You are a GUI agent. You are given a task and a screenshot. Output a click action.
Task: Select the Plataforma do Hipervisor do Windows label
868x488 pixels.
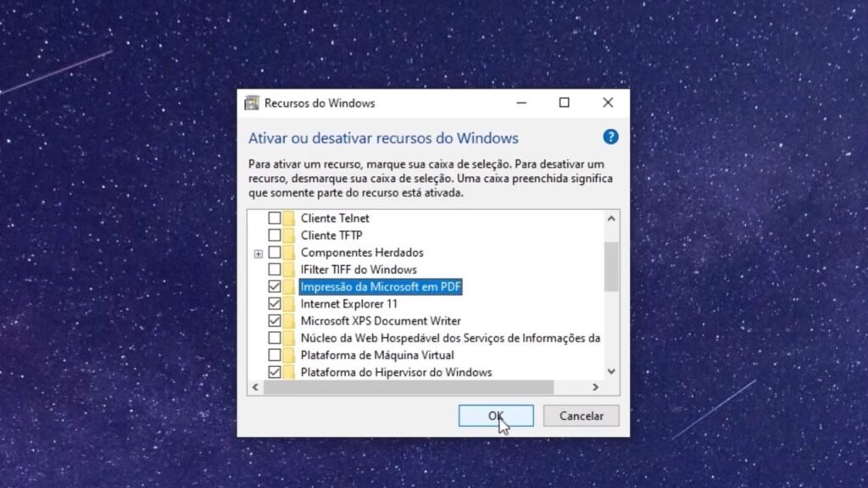[x=396, y=372]
